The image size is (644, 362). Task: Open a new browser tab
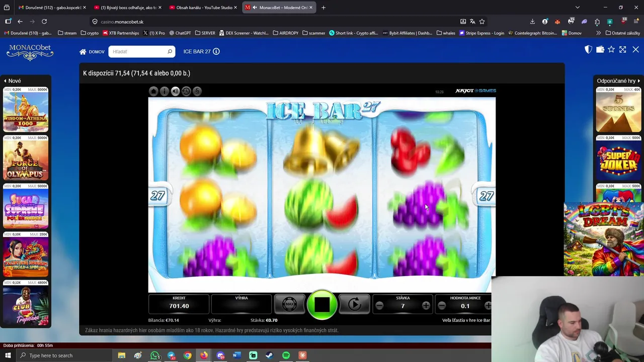click(x=324, y=8)
